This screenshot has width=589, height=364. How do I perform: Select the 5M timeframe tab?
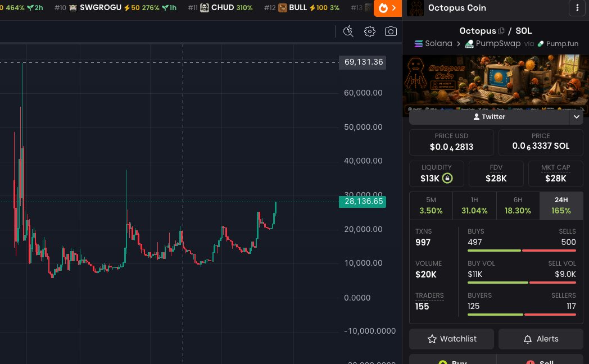[x=431, y=206]
